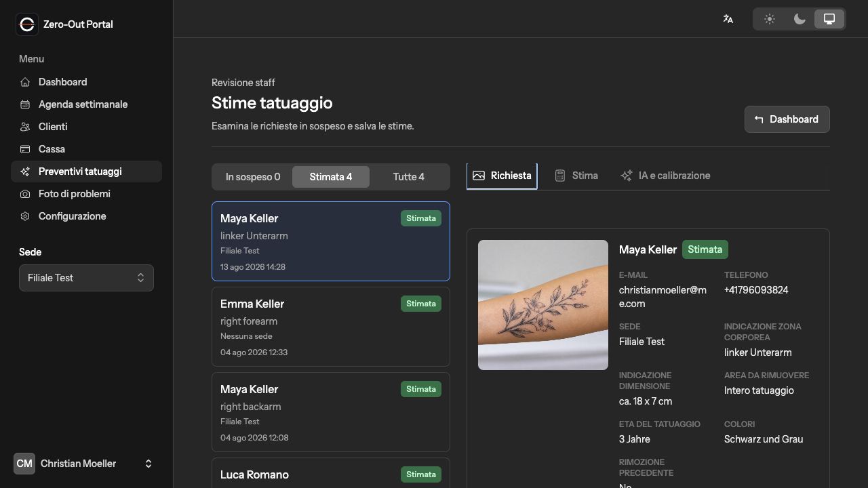The height and width of the screenshot is (488, 868).
Task: Select Foto di problemi menu item
Action: (x=86, y=194)
